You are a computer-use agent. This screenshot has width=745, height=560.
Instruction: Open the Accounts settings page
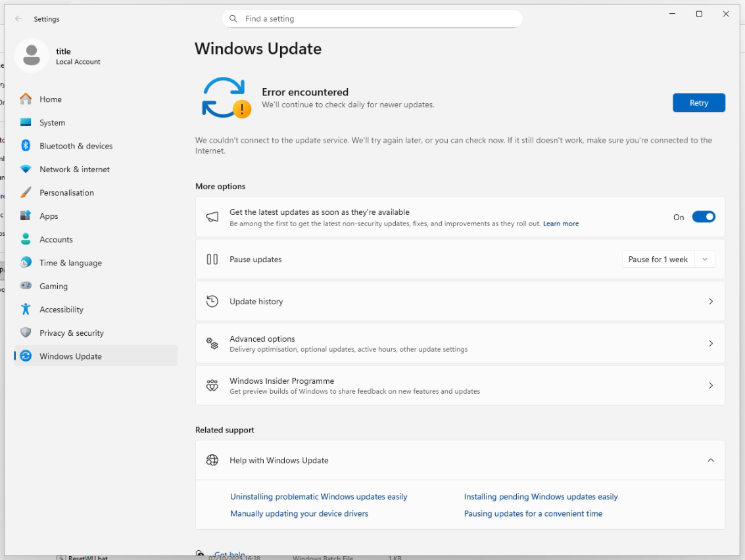95,239
